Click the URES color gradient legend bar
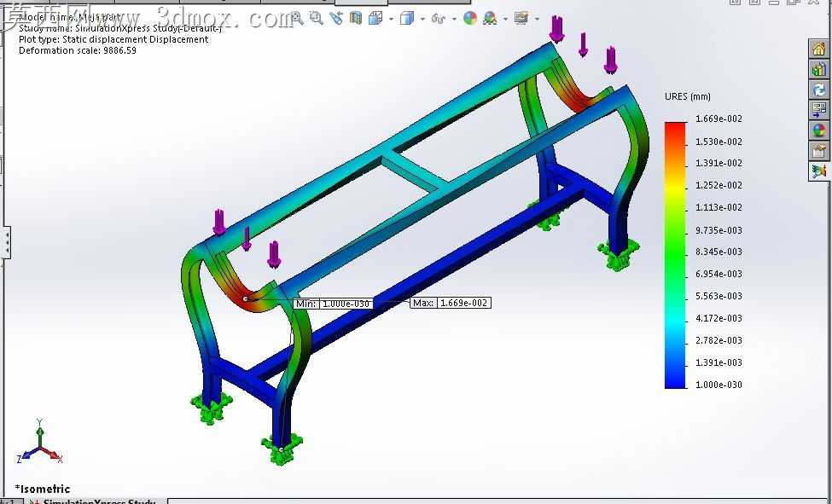This screenshot has height=504, width=832. [675, 255]
